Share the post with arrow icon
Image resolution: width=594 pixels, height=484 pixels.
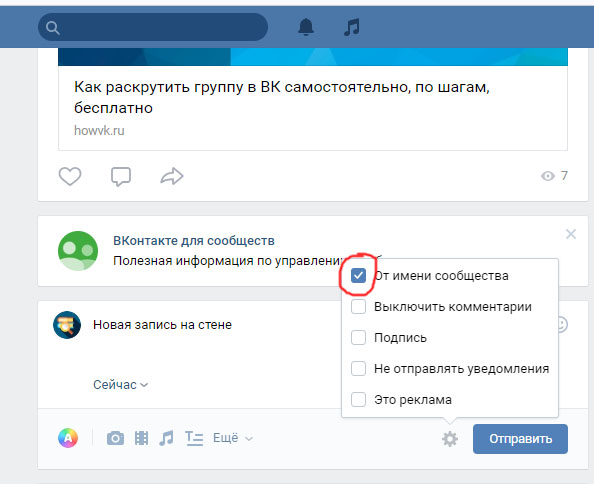coord(172,176)
